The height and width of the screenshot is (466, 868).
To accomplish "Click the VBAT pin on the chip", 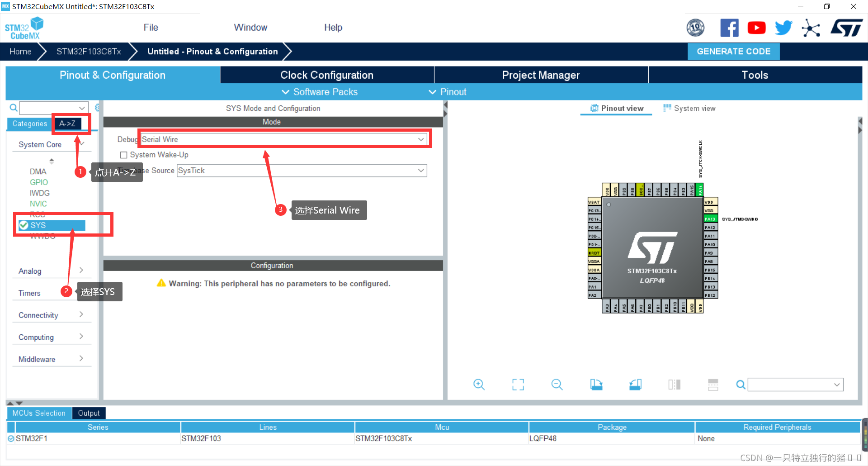I will pos(594,202).
